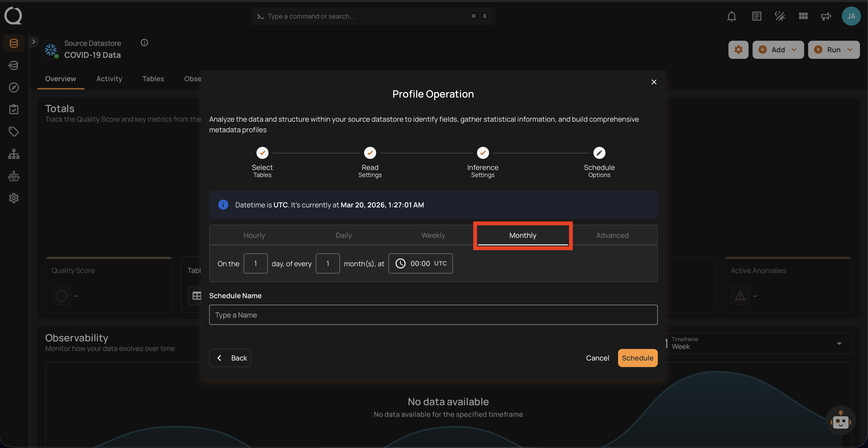Click the orange Schedule button
868x448 pixels.
(637, 358)
